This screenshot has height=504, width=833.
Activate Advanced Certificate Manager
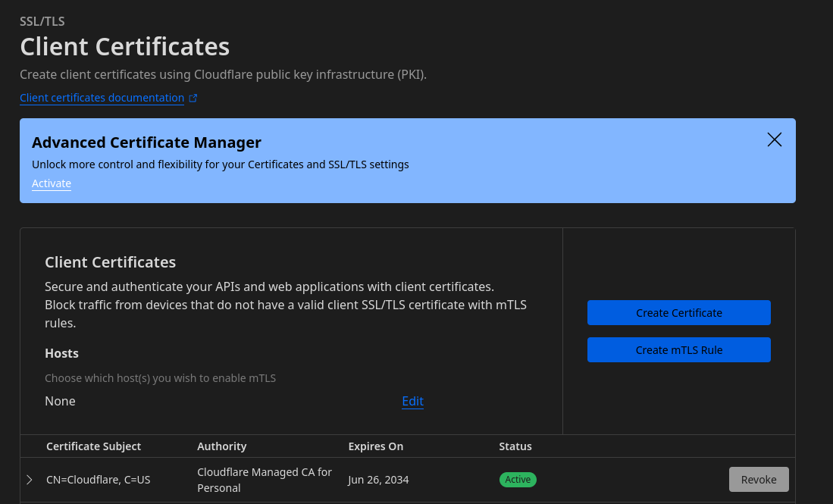pyautogui.click(x=51, y=183)
